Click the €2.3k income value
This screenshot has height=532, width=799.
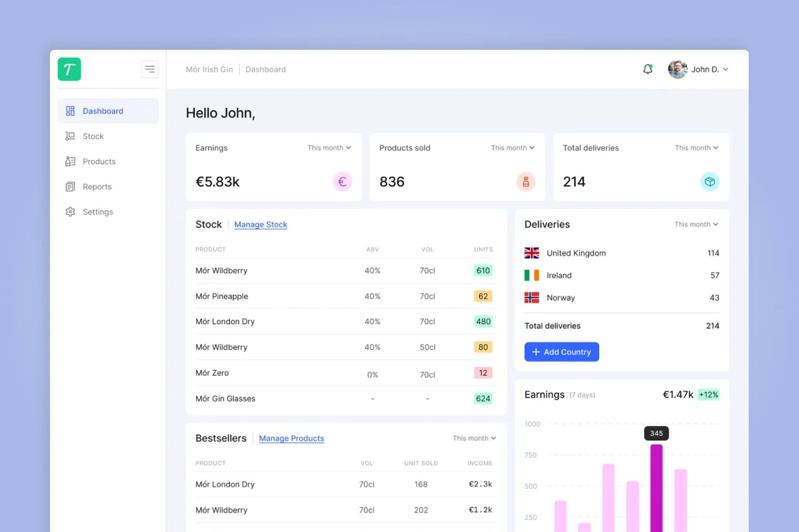pyautogui.click(x=480, y=484)
